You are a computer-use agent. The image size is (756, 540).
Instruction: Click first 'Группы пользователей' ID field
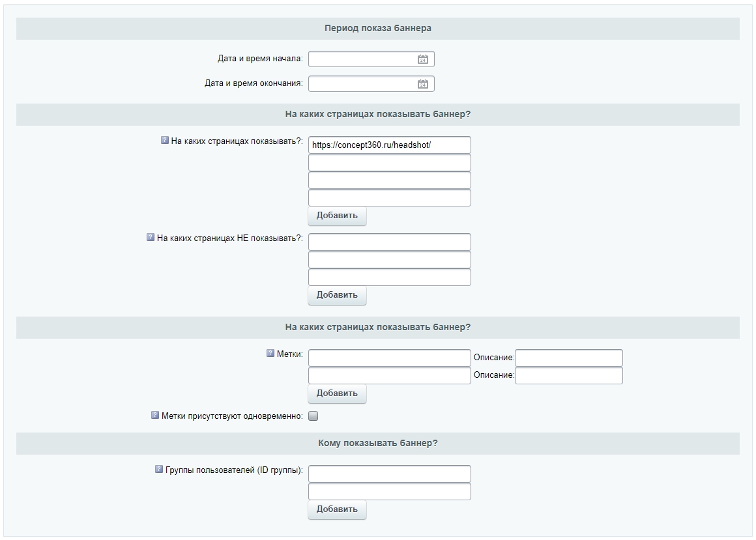pos(389,474)
